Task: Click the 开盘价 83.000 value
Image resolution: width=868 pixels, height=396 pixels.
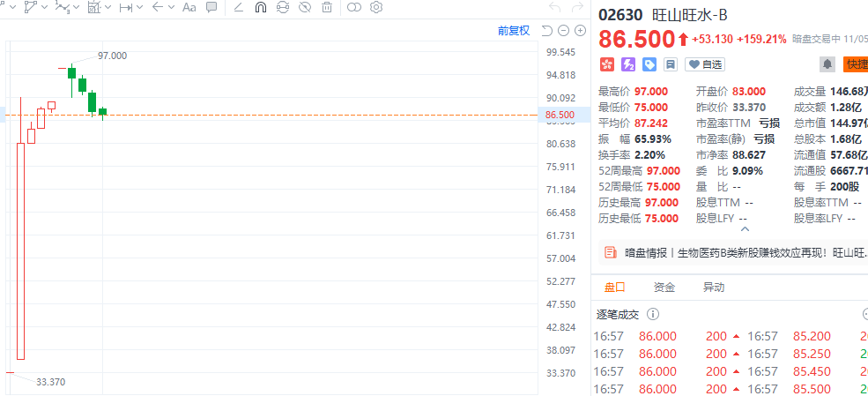Action: (x=748, y=92)
